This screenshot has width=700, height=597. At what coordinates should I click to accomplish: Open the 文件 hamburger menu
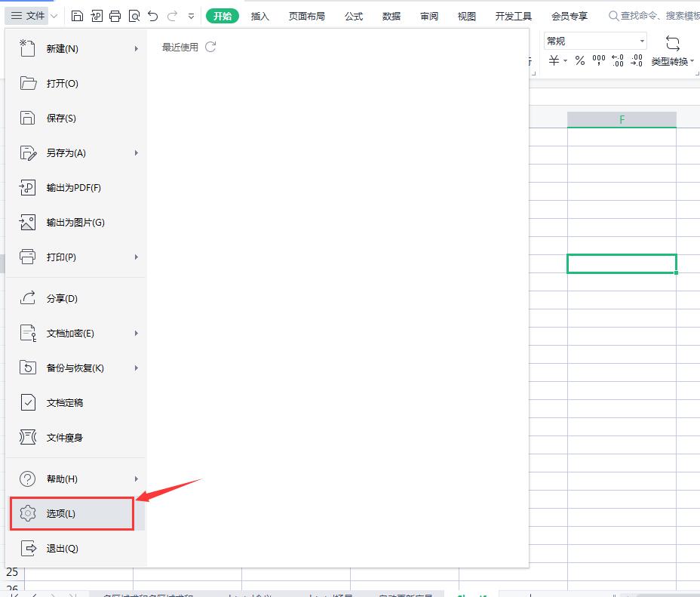point(27,16)
